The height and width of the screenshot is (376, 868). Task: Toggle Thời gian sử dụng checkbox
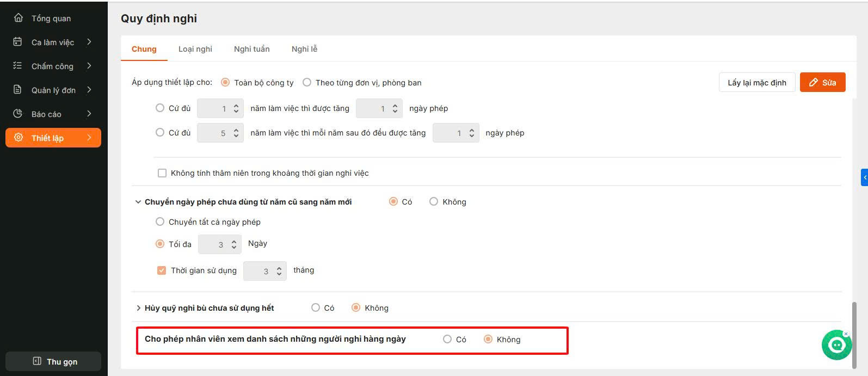(162, 270)
